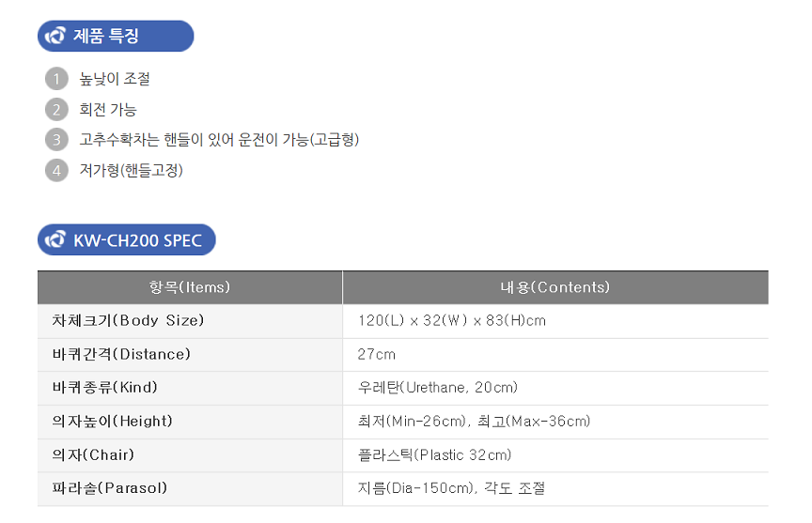Select the 파라솔(Parasol) row label

(109, 488)
